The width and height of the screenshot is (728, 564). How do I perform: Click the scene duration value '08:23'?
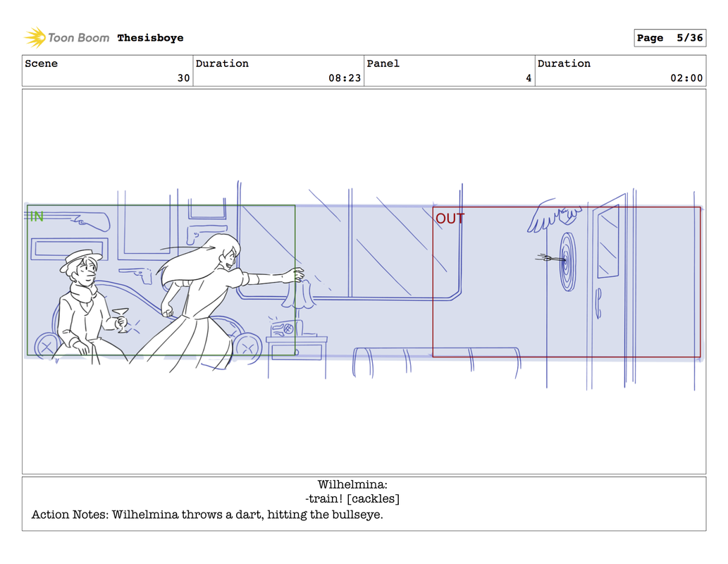345,78
